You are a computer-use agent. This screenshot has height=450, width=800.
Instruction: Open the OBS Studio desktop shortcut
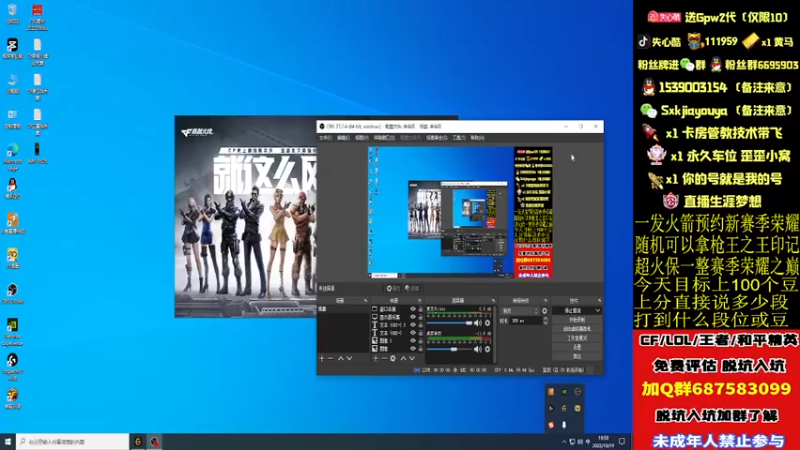[12, 293]
